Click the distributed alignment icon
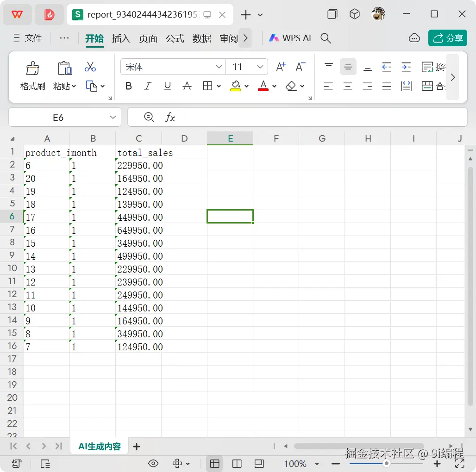Image resolution: width=476 pixels, height=472 pixels. (406, 86)
